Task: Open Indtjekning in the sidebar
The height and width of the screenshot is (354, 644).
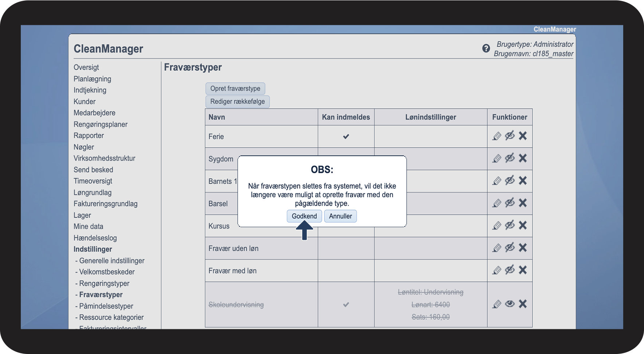Action: [x=90, y=90]
